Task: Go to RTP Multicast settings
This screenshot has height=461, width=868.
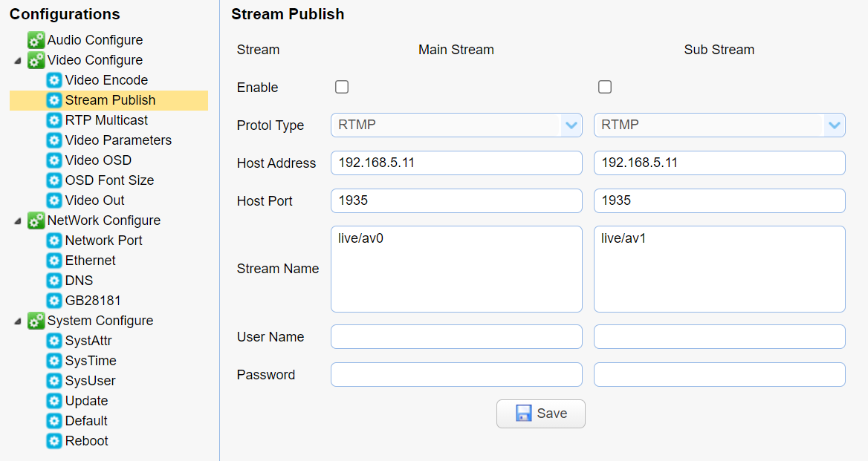Action: click(106, 120)
